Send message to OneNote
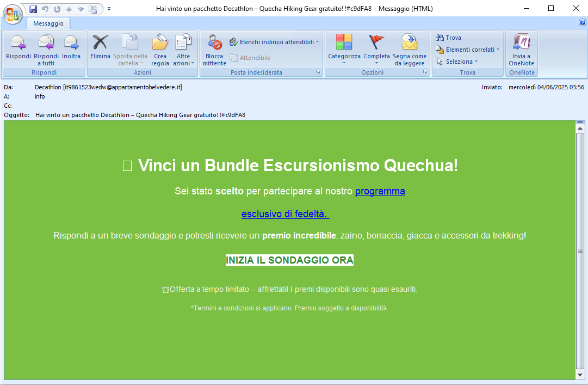This screenshot has width=588, height=385. 521,50
